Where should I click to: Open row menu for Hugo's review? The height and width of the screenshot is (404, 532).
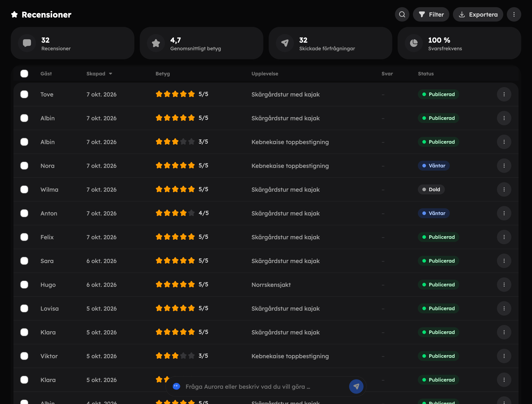point(504,285)
